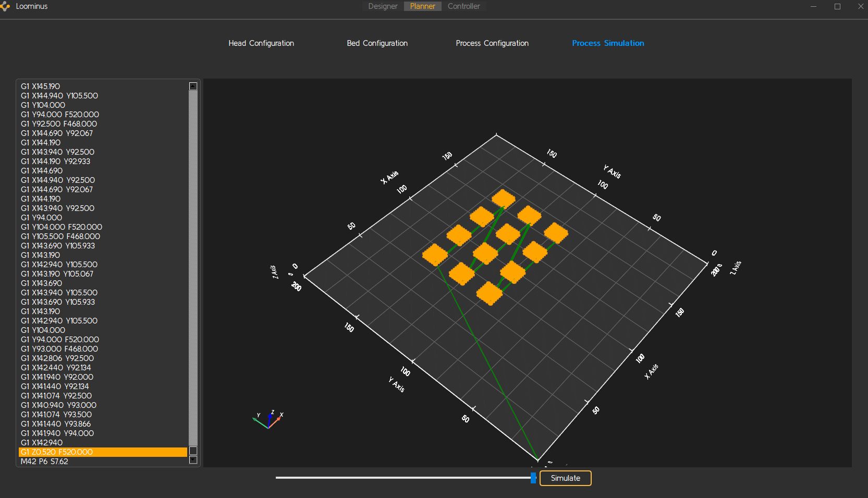
Task: Select the line M42 P6 S7.62
Action: pyautogui.click(x=103, y=462)
